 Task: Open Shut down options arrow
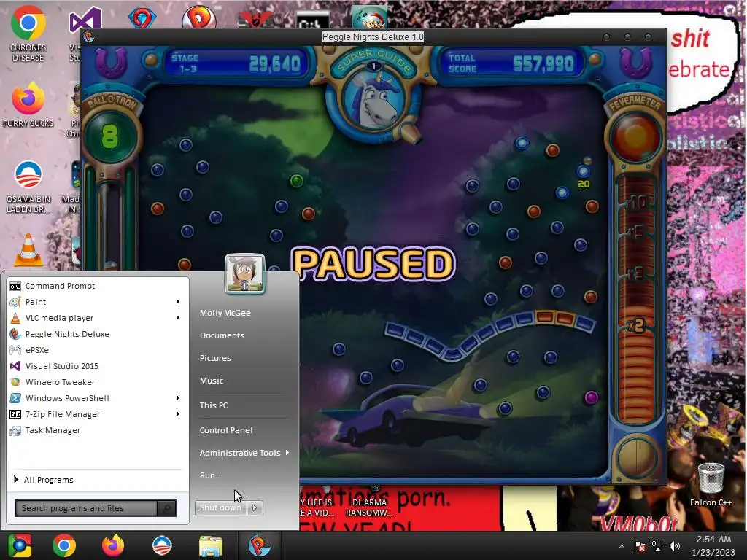pos(255,508)
